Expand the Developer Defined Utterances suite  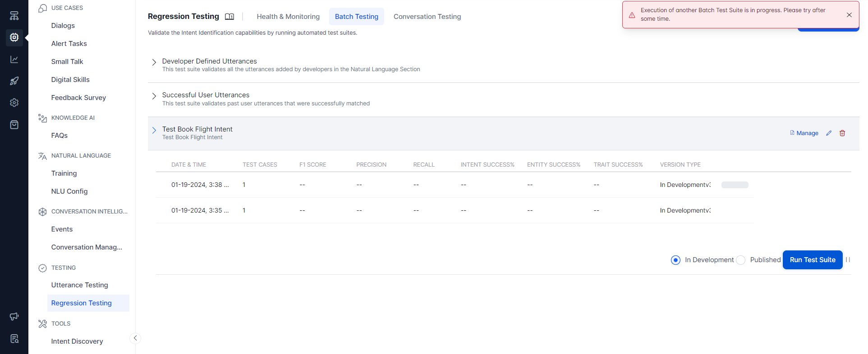(154, 62)
